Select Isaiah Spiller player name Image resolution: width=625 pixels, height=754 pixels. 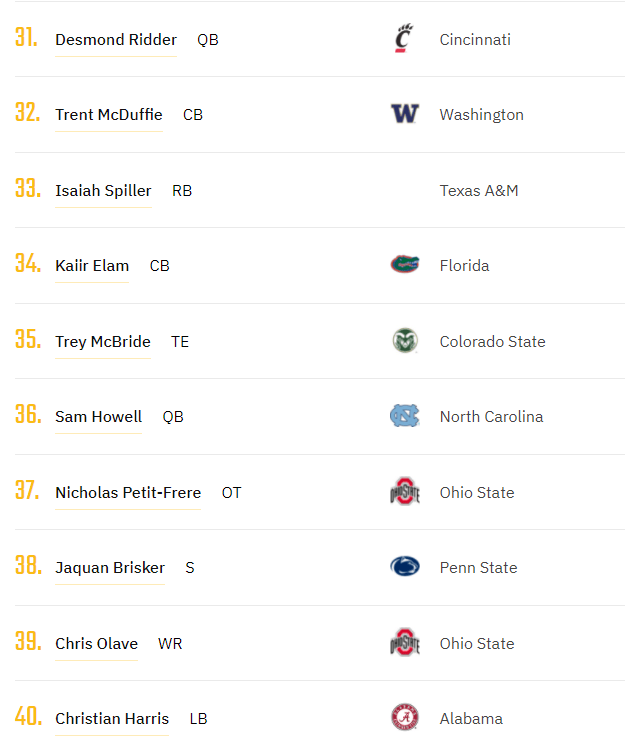coord(103,190)
